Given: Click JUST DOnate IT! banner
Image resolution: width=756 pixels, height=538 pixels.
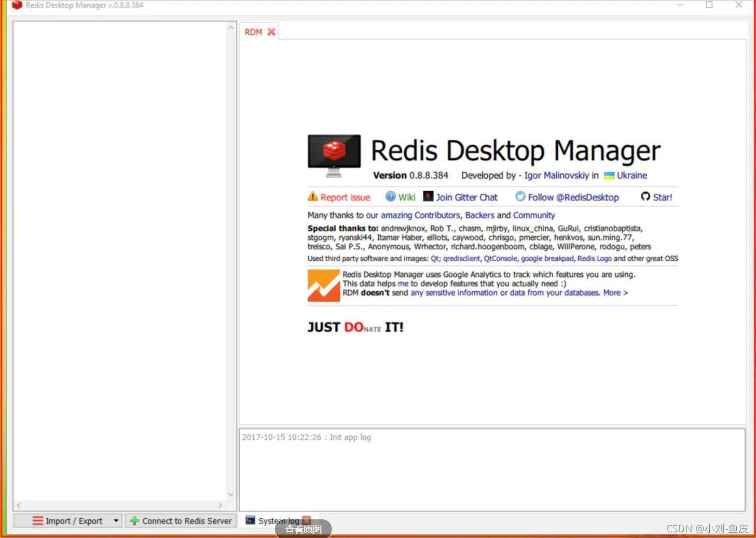Looking at the screenshot, I should (355, 327).
